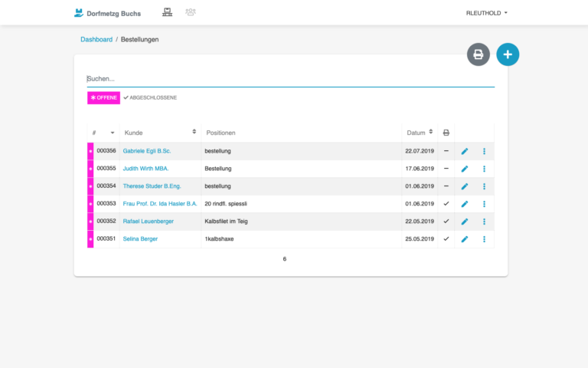Click date 25.05.2019 cell
The width and height of the screenshot is (588, 368).
coord(420,239)
